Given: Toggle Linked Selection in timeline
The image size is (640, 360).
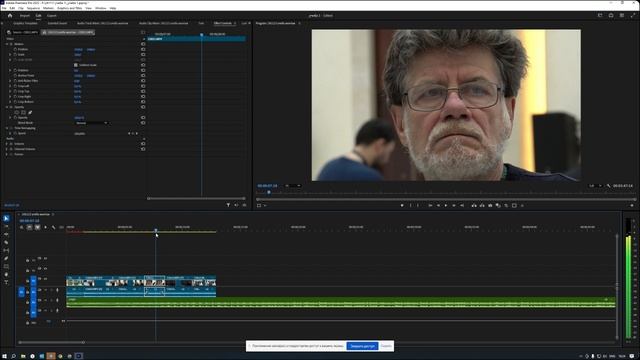Looking at the screenshot, I should (37, 227).
